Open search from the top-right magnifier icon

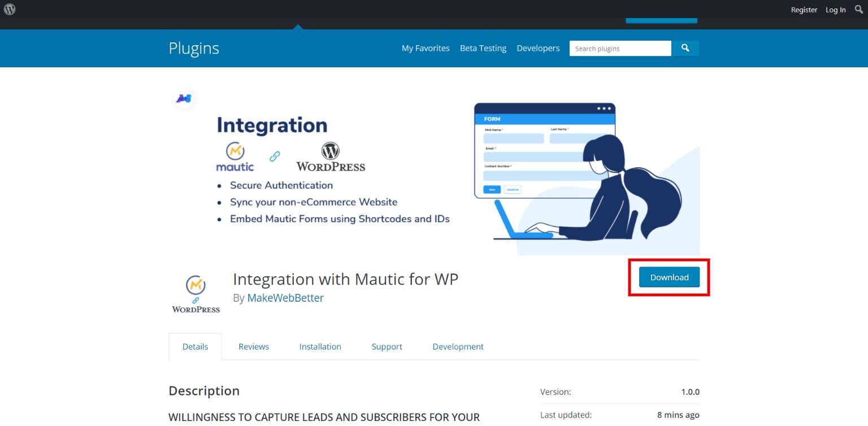click(x=858, y=10)
